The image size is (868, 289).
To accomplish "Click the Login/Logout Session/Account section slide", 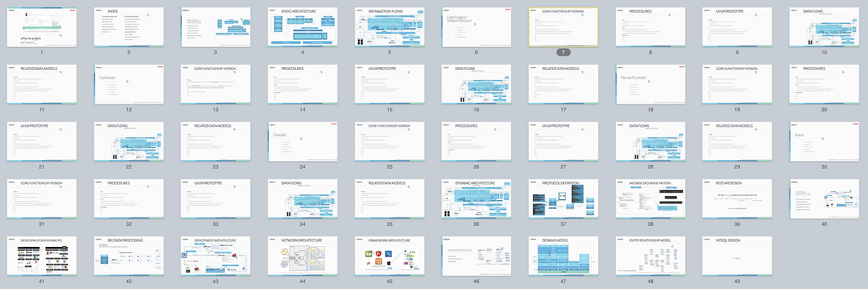I will (477, 27).
